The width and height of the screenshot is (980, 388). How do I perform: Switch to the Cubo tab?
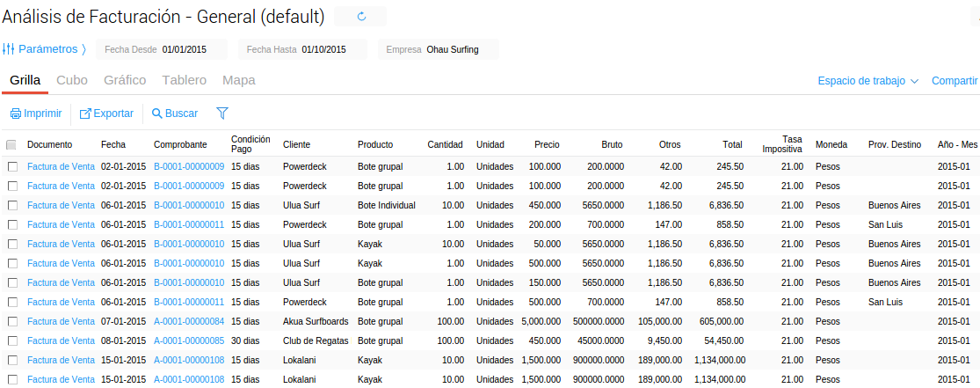pos(72,80)
